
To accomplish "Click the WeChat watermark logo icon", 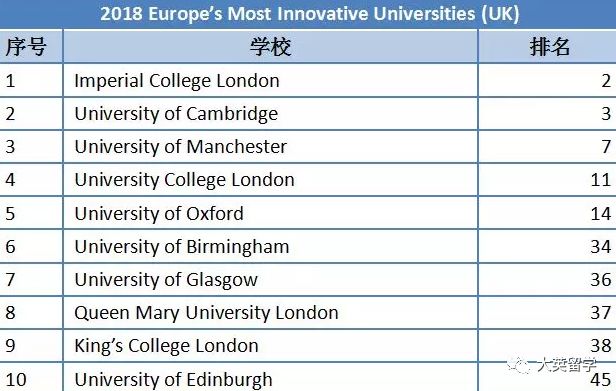I will [519, 365].
